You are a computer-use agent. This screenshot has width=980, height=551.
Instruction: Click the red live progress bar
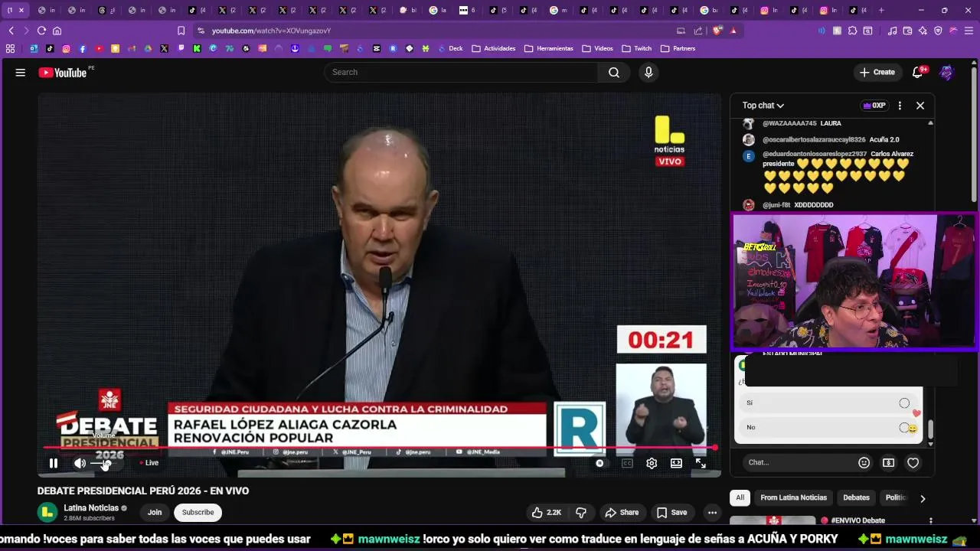coord(379,448)
